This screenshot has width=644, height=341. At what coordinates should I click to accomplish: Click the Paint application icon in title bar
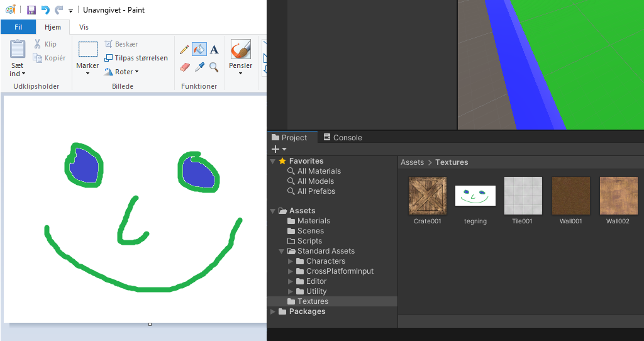coord(10,9)
